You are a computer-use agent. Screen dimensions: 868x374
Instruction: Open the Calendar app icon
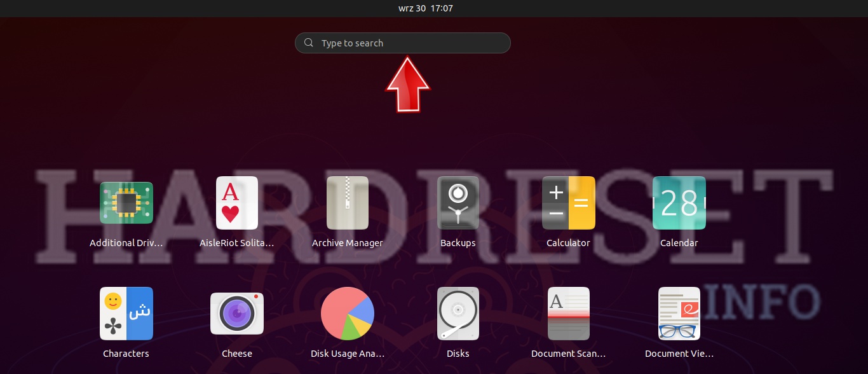click(x=679, y=203)
